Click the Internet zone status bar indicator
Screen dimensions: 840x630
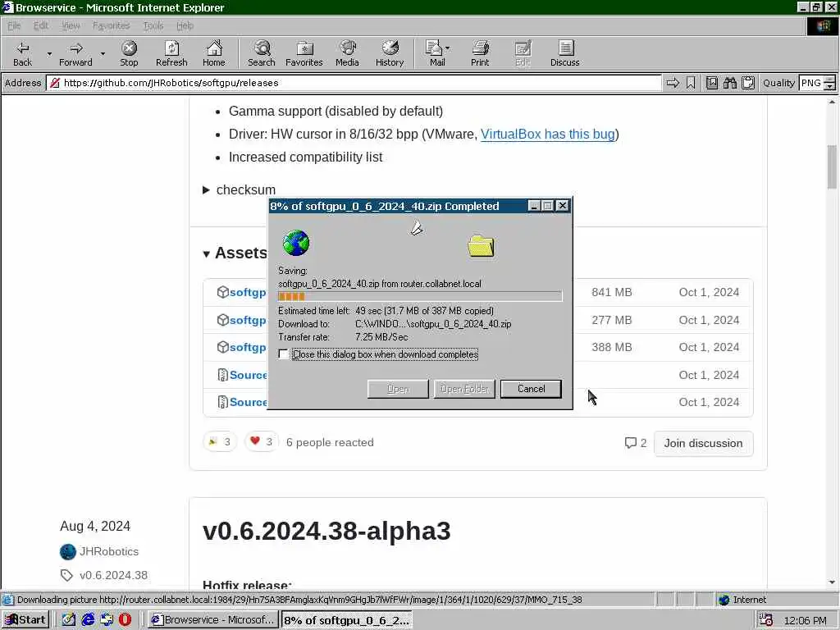click(742, 600)
